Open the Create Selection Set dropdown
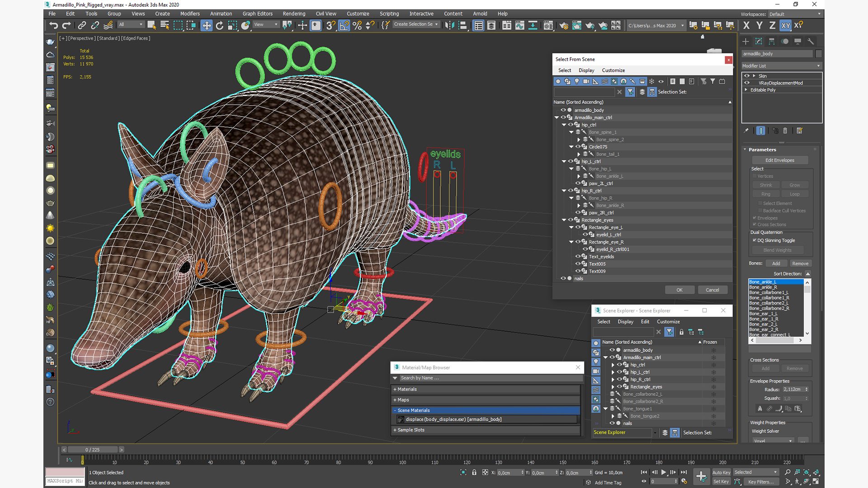Image resolution: width=868 pixels, height=488 pixels. (415, 24)
